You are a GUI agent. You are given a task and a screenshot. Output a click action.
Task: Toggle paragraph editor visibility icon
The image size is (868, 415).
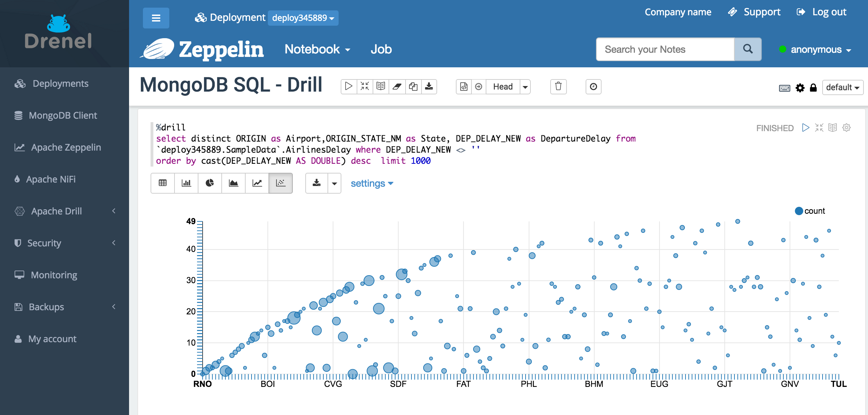tap(819, 128)
